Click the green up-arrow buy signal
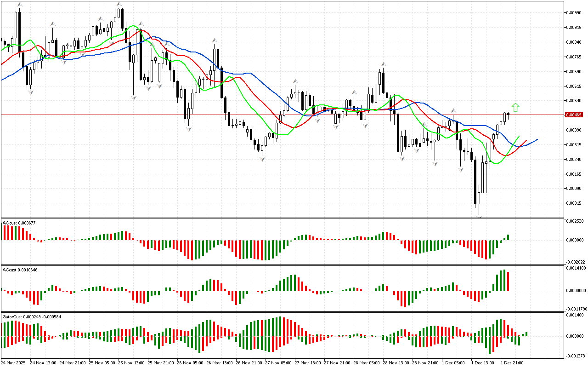Viewport: 588px width, 368px height. [x=515, y=107]
